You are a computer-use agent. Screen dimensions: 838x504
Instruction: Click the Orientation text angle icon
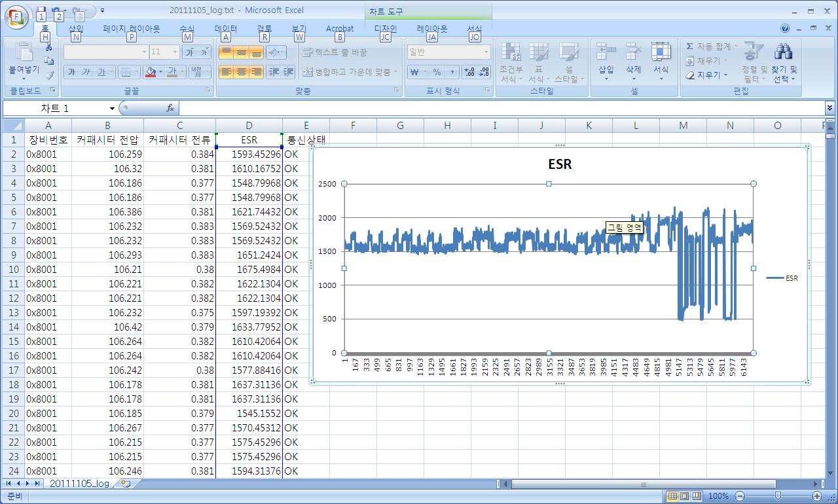[x=277, y=52]
